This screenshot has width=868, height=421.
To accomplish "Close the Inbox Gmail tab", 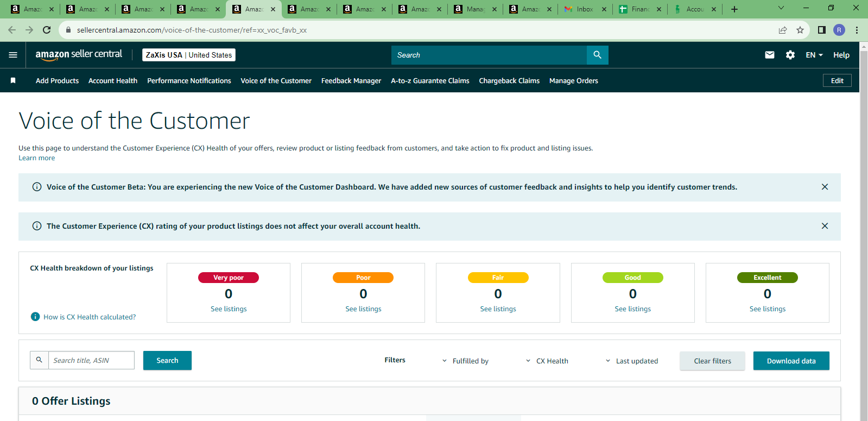I will (604, 9).
